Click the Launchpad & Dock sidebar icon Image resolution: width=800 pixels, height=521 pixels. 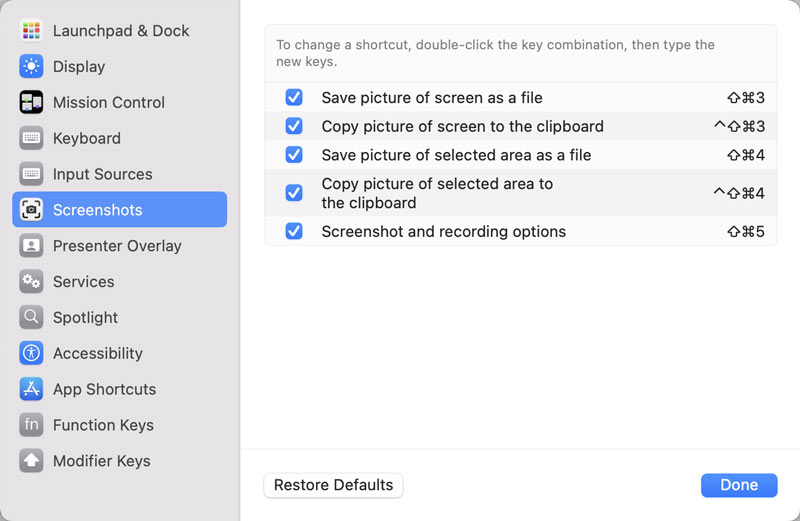[x=31, y=30]
